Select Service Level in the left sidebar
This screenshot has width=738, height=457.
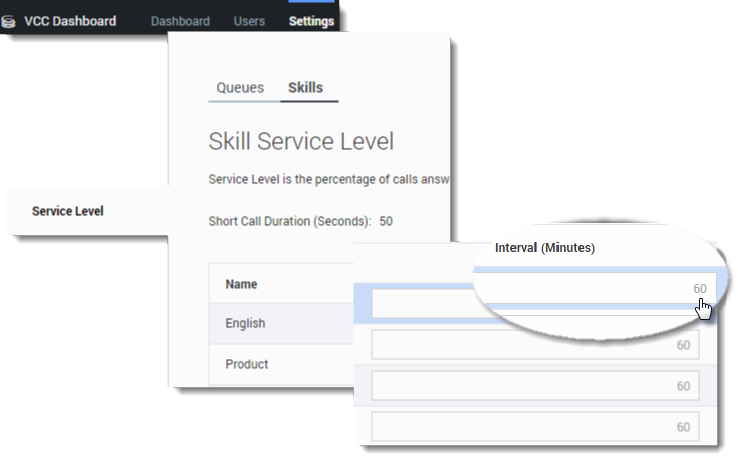click(67, 211)
